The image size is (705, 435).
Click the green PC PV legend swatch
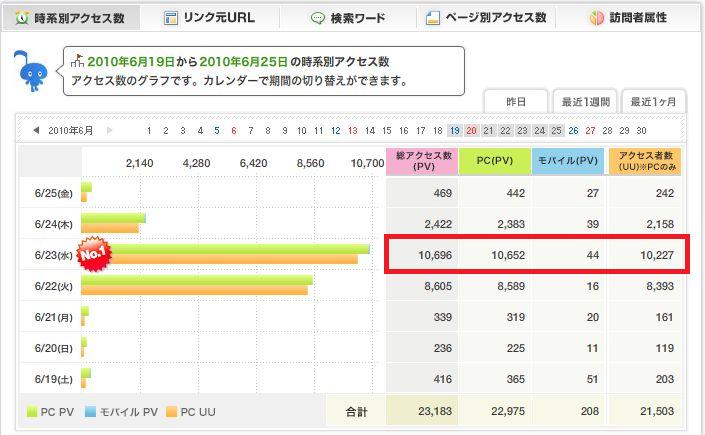32,411
